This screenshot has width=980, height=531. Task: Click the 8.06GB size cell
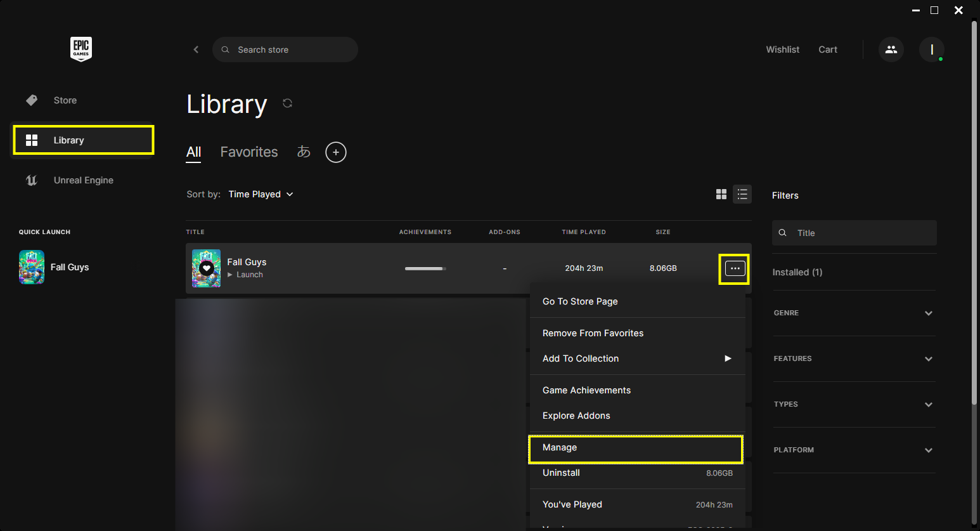pos(663,268)
